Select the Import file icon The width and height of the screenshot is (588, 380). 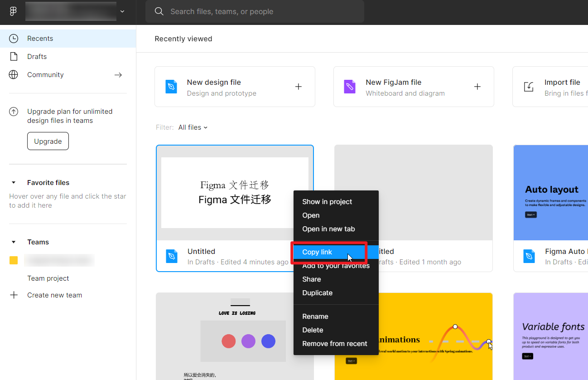(528, 86)
